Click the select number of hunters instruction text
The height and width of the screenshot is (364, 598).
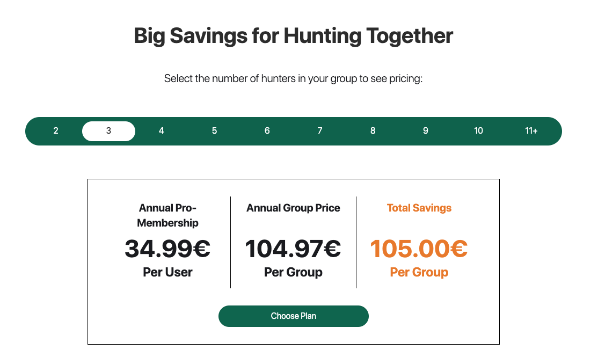coord(293,79)
